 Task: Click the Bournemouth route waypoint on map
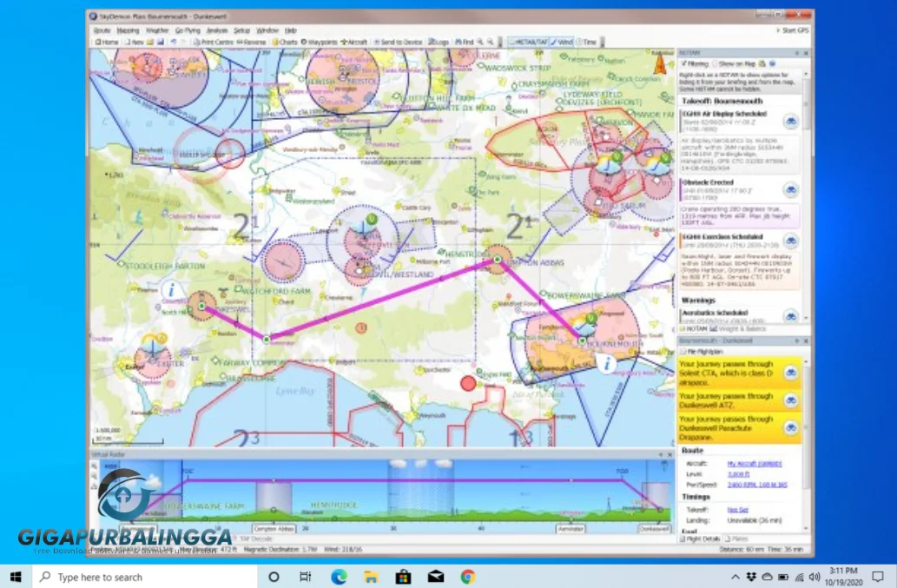pos(582,340)
